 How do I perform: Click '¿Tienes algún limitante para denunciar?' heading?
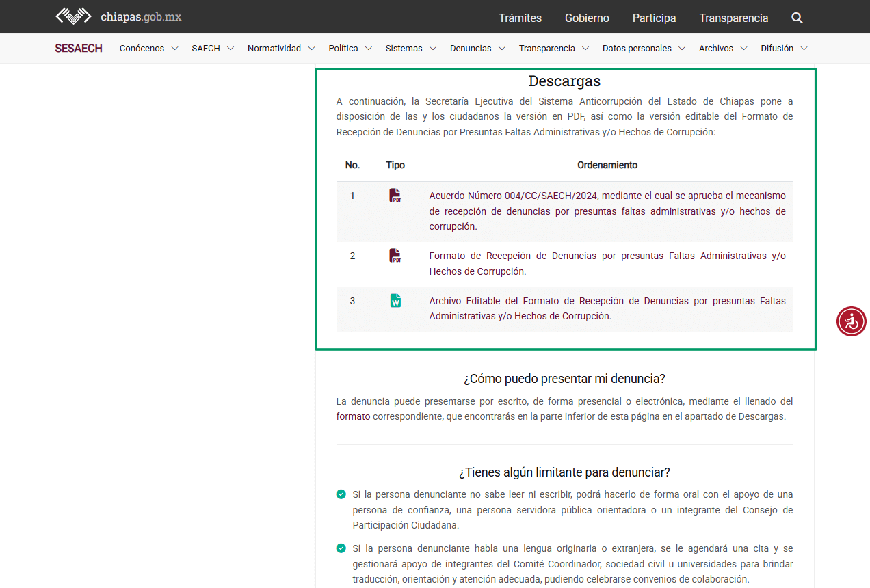[x=564, y=472]
